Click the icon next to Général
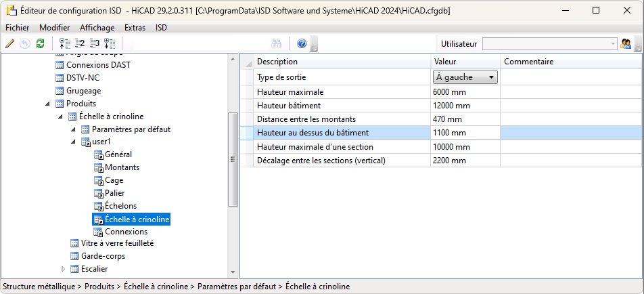644x294 pixels. point(99,154)
